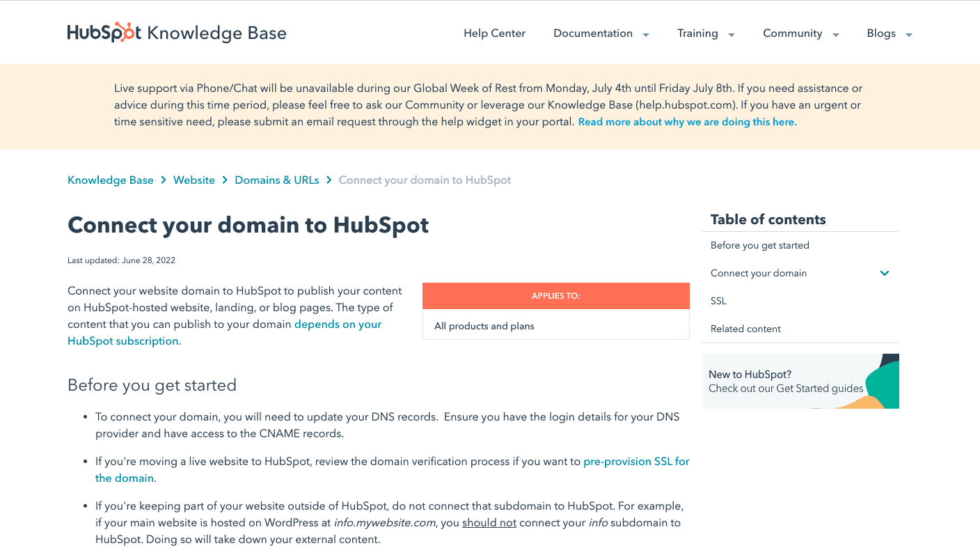Jump to SSL in table of contents
The height and width of the screenshot is (557, 980).
(x=718, y=301)
